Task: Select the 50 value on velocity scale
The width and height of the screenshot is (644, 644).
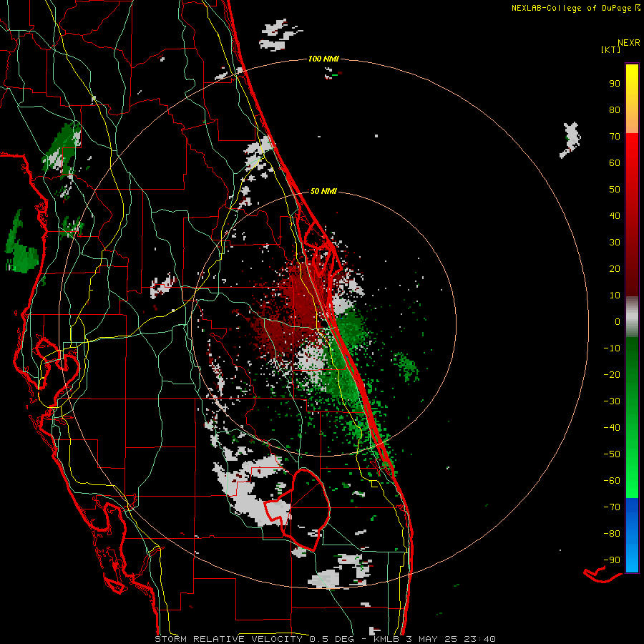Action: [x=615, y=190]
